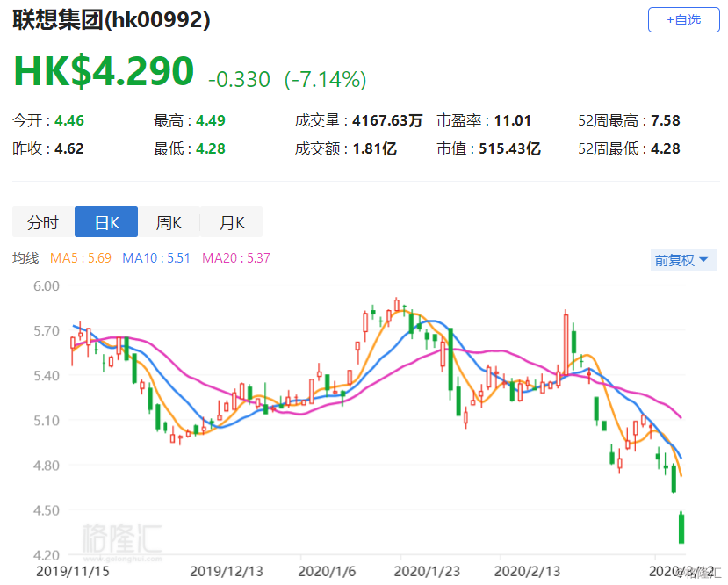The width and height of the screenshot is (728, 585).
Task: Click the 5.10 y-axis label
Action: coord(47,420)
